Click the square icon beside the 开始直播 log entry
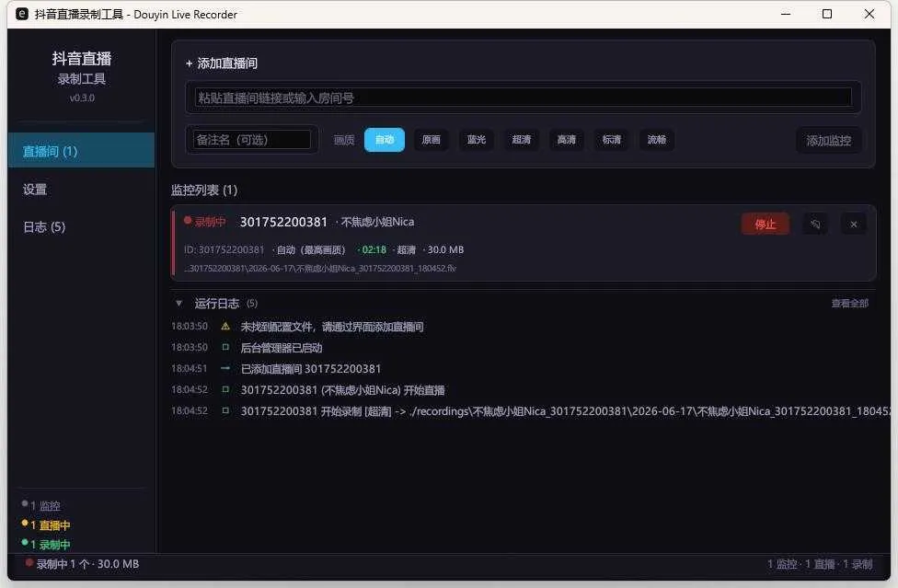Viewport: 898px width, 588px height. point(225,389)
